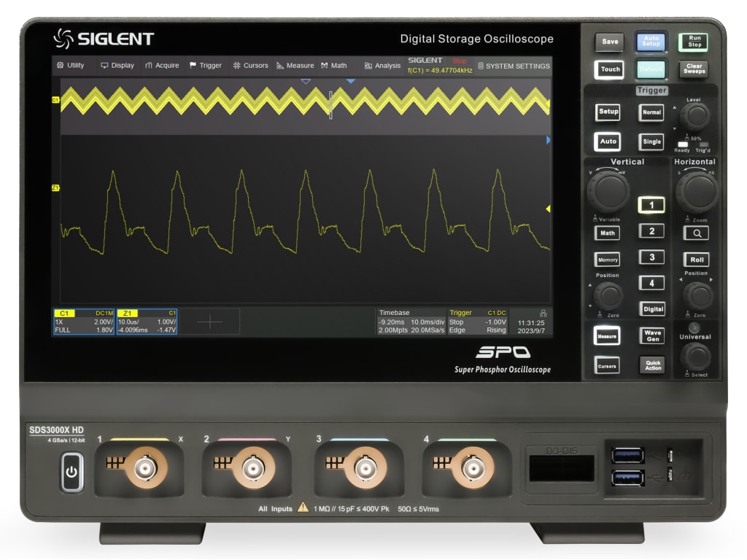Open the Math menu in the top toolbar
The image size is (747, 560).
click(333, 65)
